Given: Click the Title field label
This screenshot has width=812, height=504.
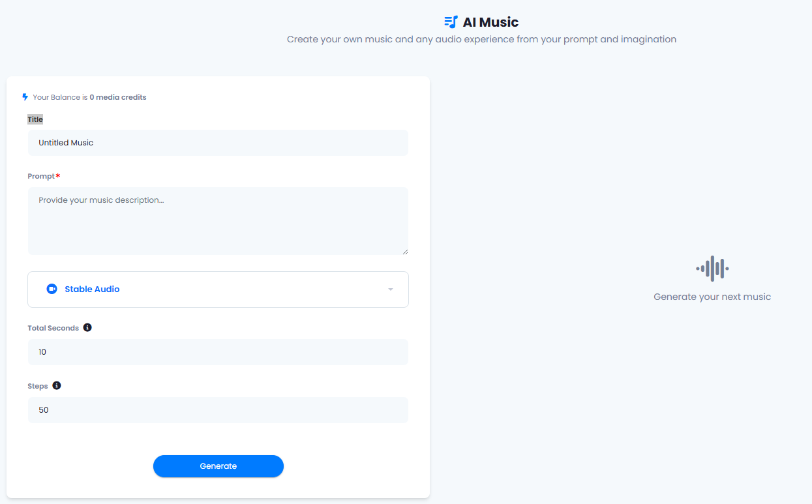Looking at the screenshot, I should pyautogui.click(x=35, y=119).
